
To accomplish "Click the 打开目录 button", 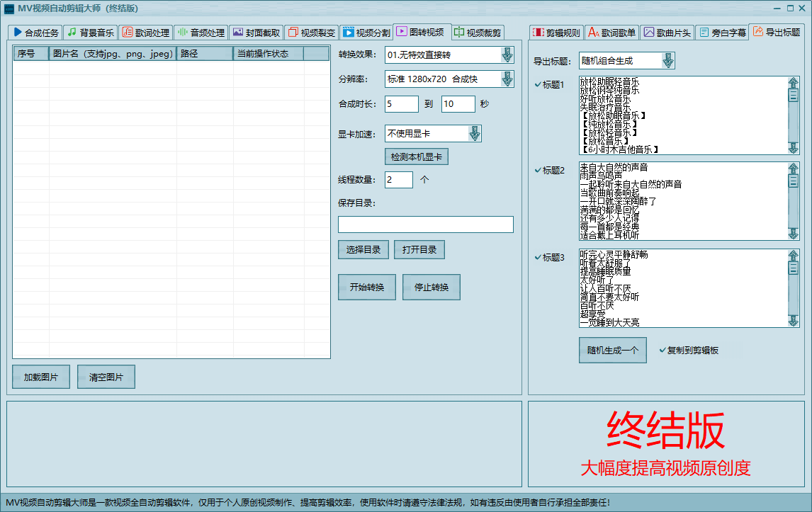I will pyautogui.click(x=419, y=249).
